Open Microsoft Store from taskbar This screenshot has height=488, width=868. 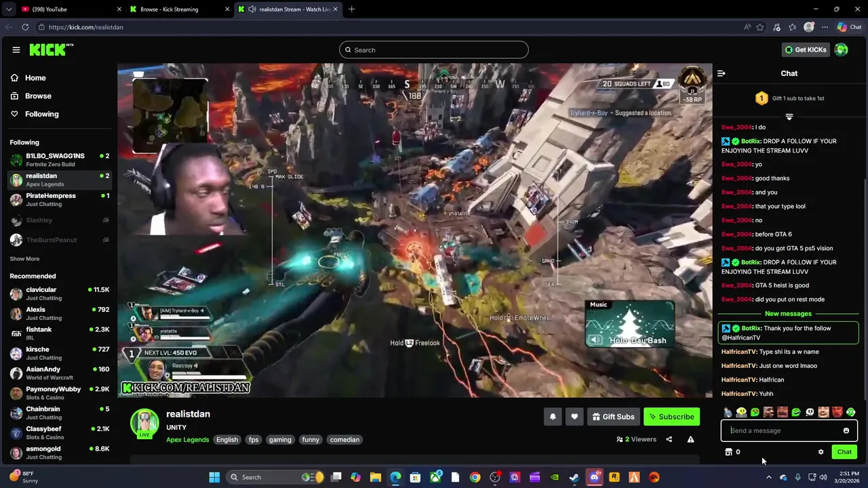coord(415,477)
